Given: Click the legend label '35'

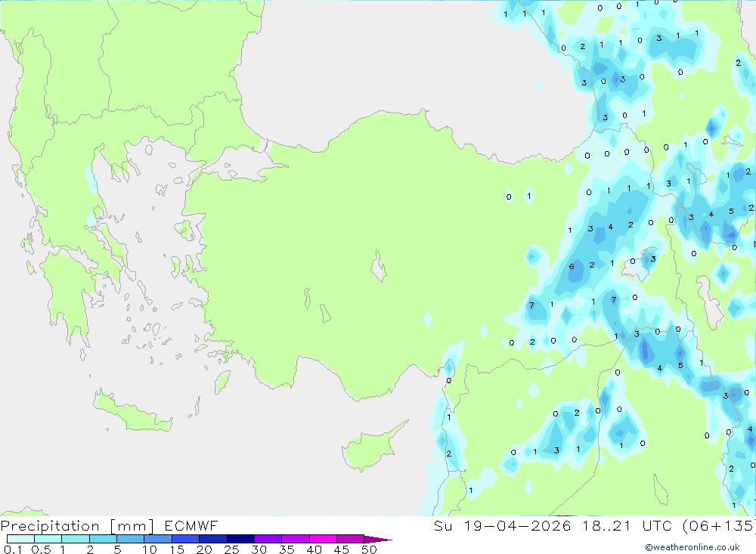Looking at the screenshot, I should (x=287, y=549).
